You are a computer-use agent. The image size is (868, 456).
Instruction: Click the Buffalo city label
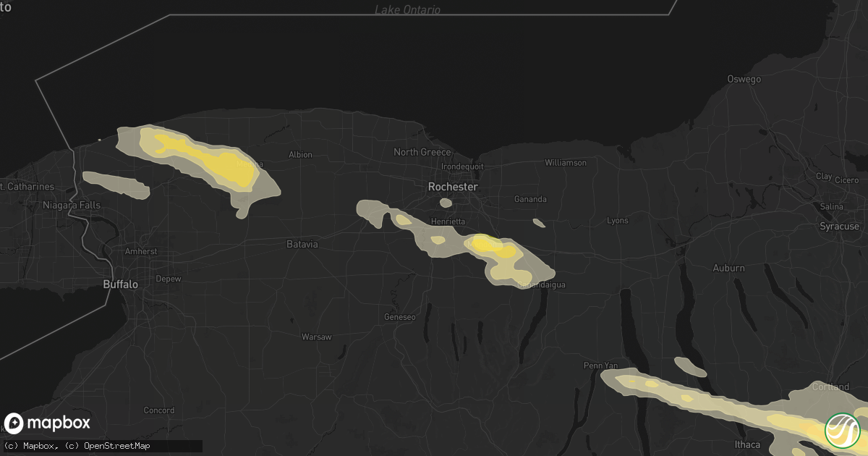pos(120,284)
